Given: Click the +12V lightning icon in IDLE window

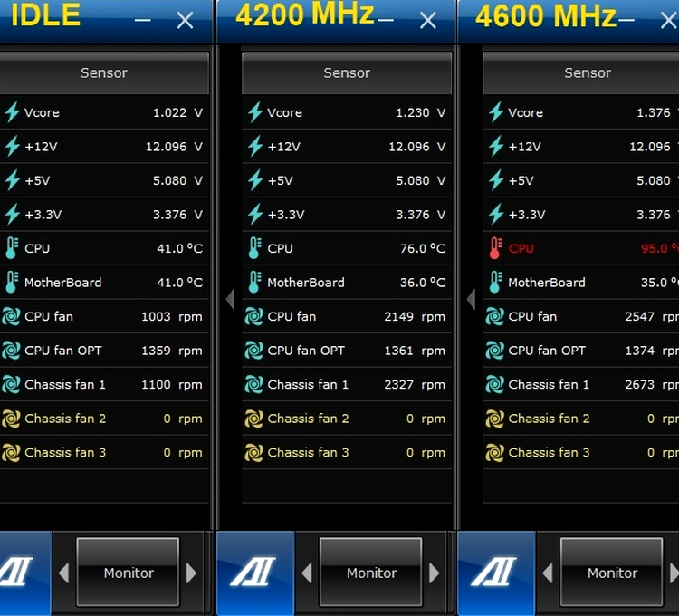Looking at the screenshot, I should click(x=13, y=146).
